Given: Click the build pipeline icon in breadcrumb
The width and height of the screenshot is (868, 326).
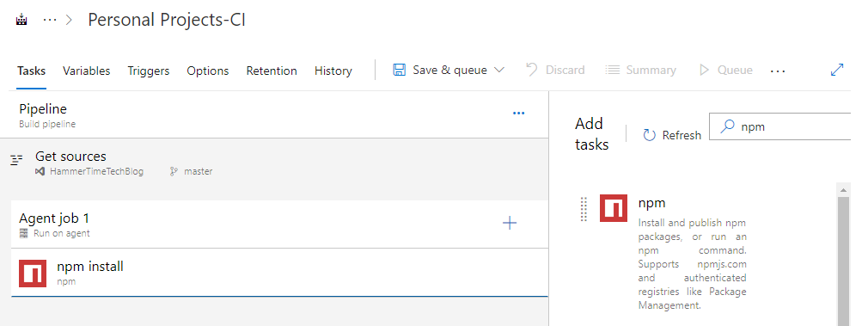Looking at the screenshot, I should (x=21, y=21).
